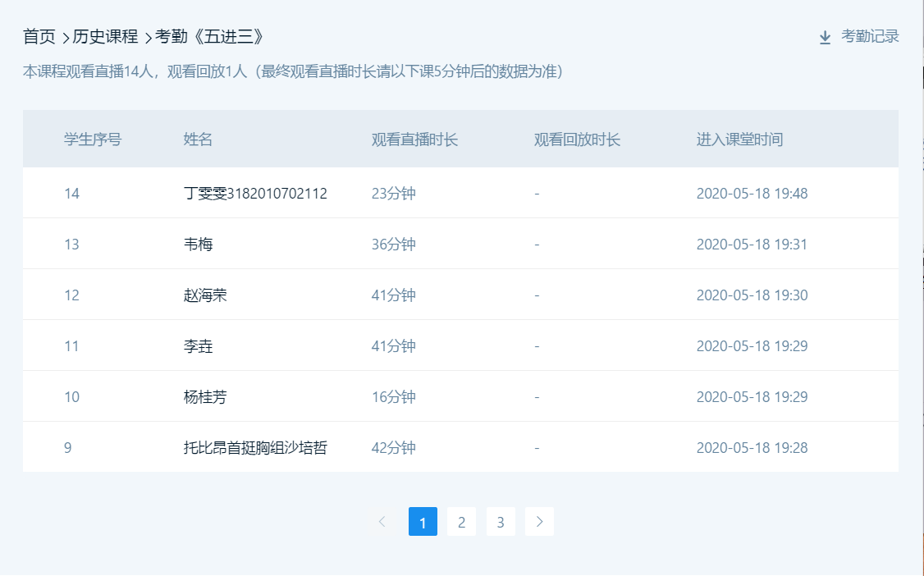Screen dimensions: 924x576
Task: Click the 观看回放时长 column header
Action: [x=577, y=139]
